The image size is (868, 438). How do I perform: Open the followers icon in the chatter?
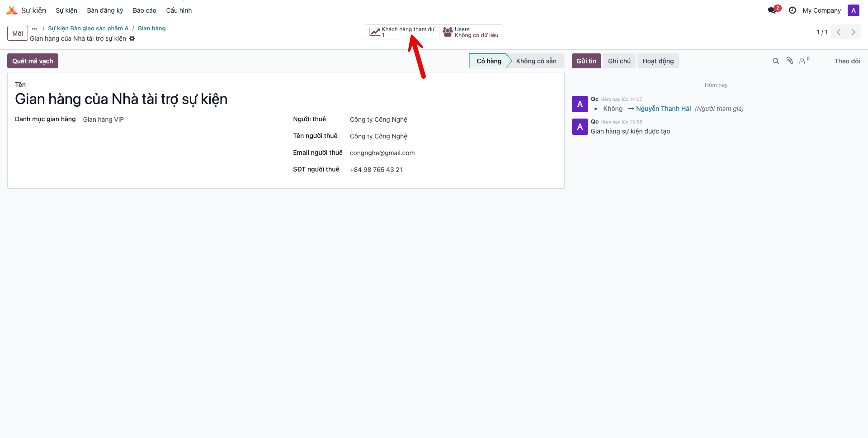(804, 61)
